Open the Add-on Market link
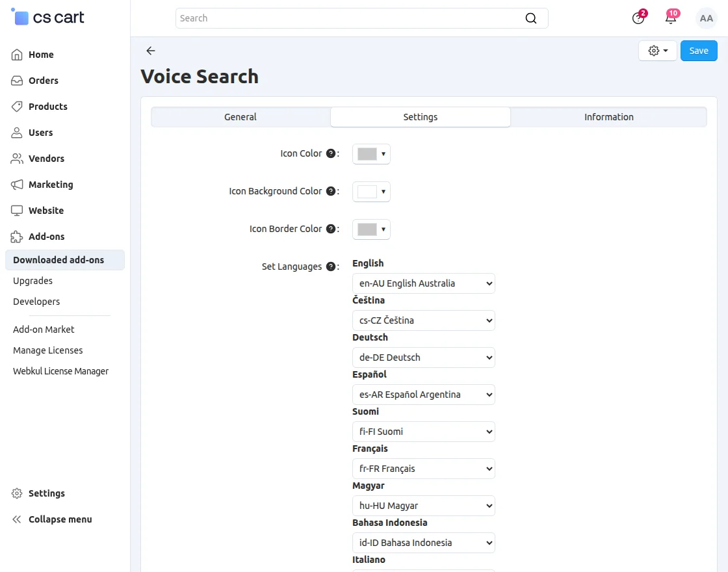Viewport: 728px width, 572px height. point(44,330)
